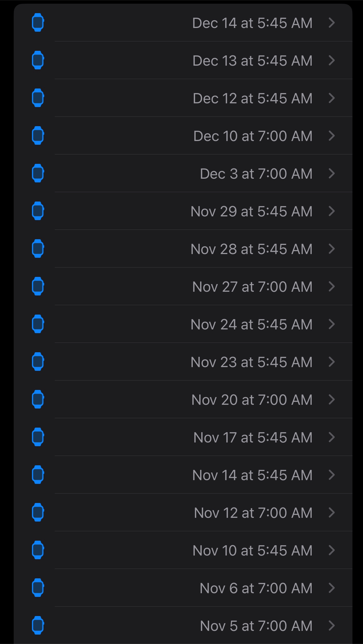This screenshot has height=644, width=363.
Task: Open the chevron for Nov 29 entry
Action: tap(331, 211)
